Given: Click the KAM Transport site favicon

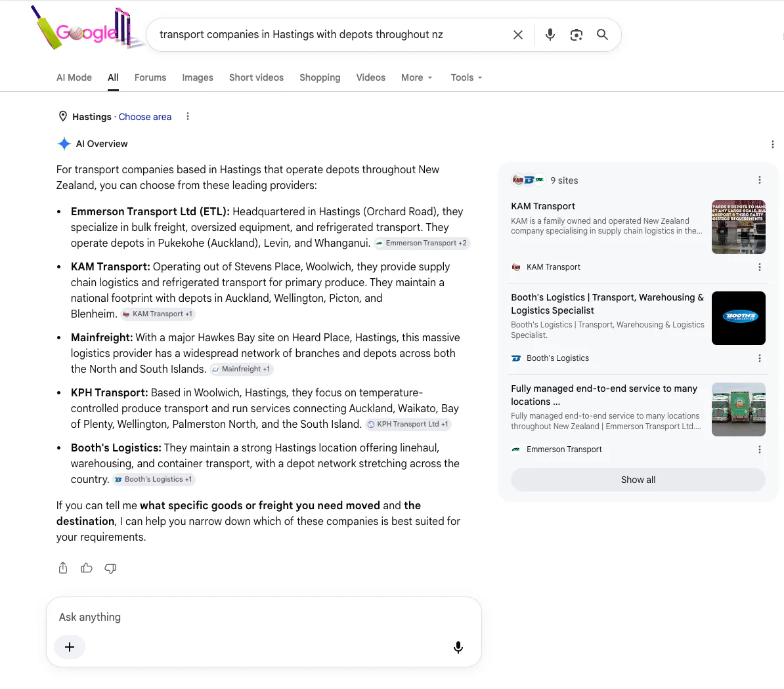Looking at the screenshot, I should click(516, 267).
